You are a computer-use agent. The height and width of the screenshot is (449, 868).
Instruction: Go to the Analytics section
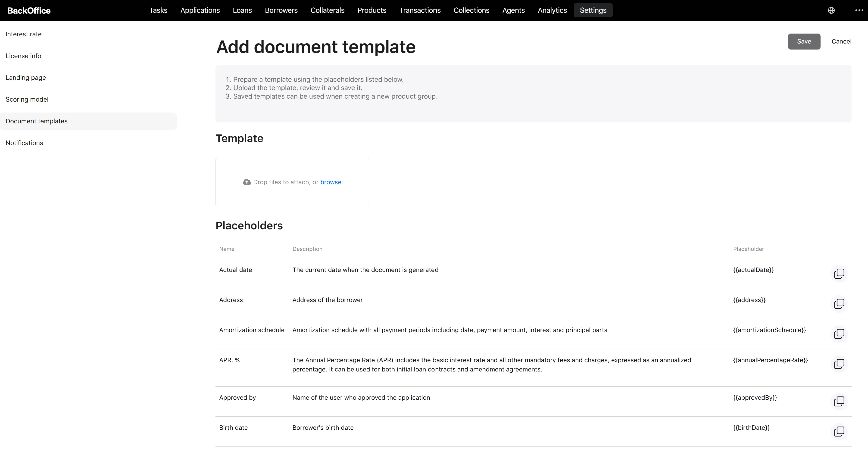coord(552,10)
